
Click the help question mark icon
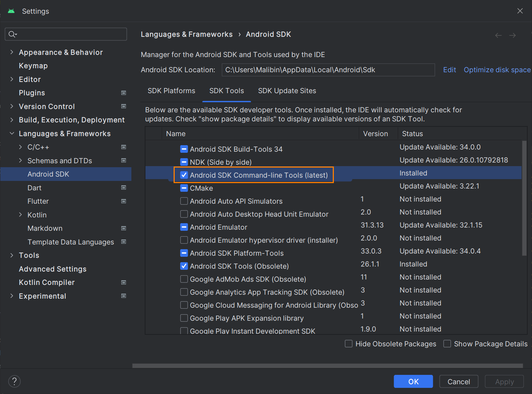(14, 381)
